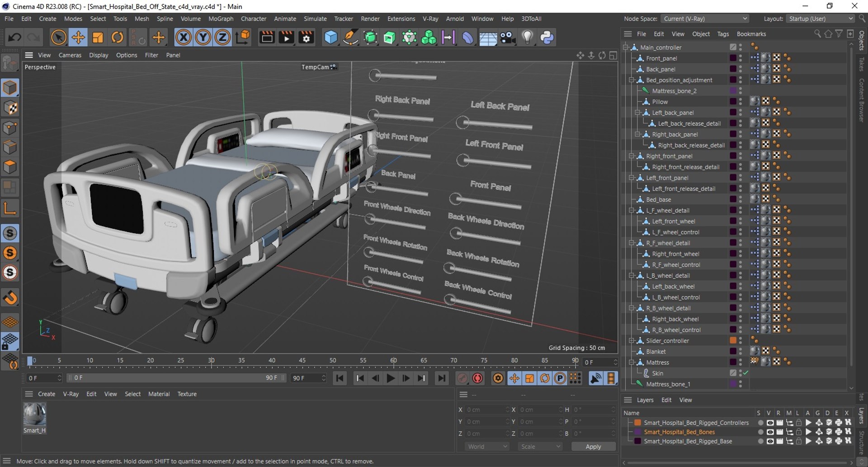Screen dimensions: 868x467
Task: Open the MoGraph cloner icon
Action: tap(428, 38)
